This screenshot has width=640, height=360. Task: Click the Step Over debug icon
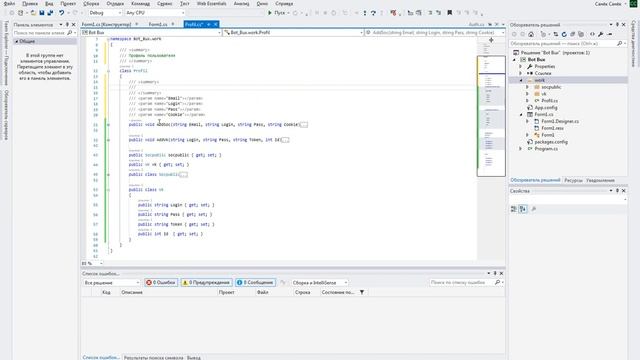[373, 13]
